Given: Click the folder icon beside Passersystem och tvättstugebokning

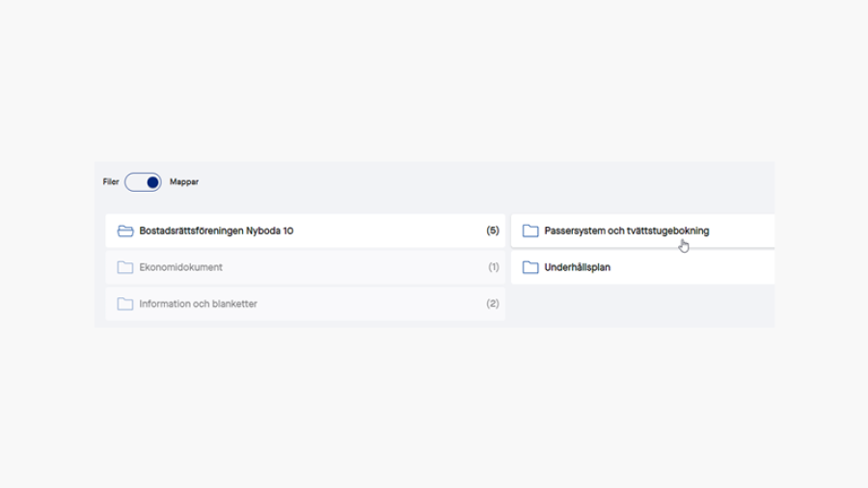Looking at the screenshot, I should point(530,230).
